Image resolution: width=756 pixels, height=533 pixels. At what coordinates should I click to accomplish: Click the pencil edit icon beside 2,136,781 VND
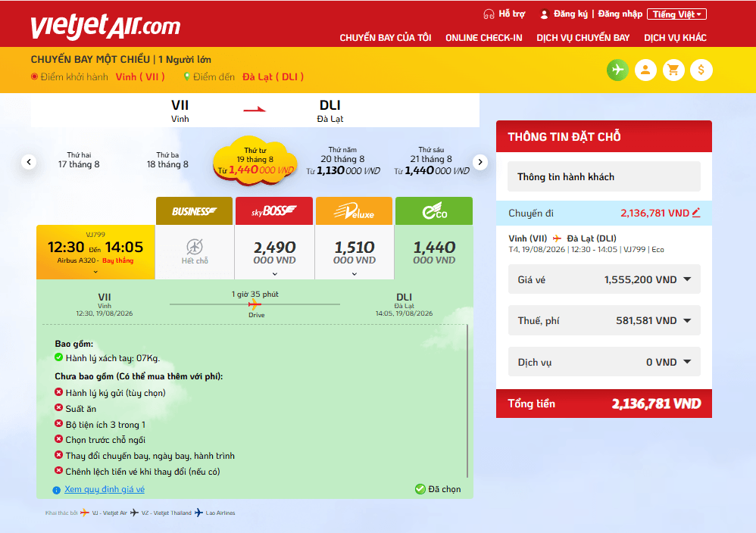(696, 213)
